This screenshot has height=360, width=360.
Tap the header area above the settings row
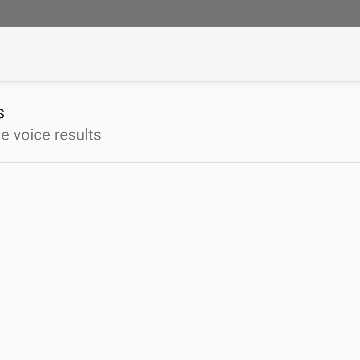coord(180,54)
